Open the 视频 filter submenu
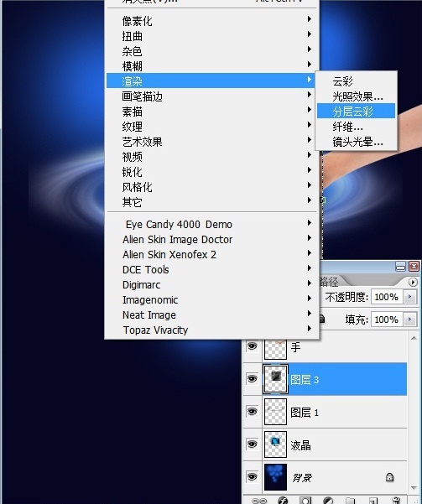 tap(212, 157)
